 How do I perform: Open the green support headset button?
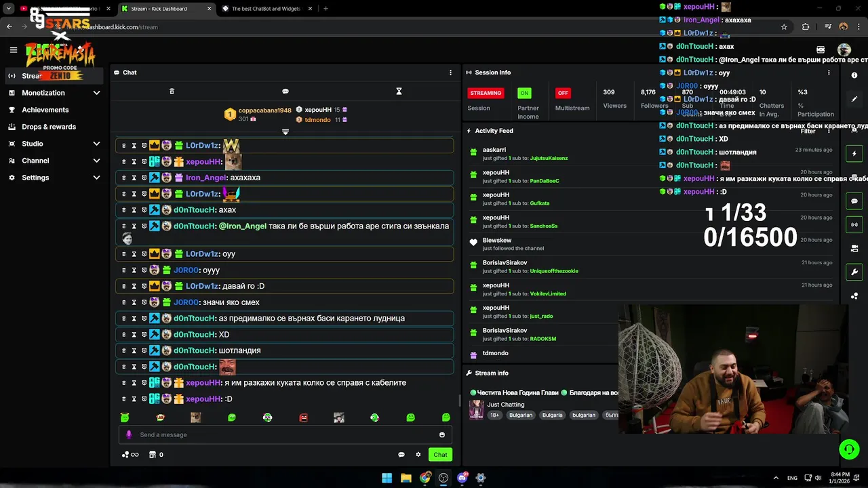[x=849, y=449]
